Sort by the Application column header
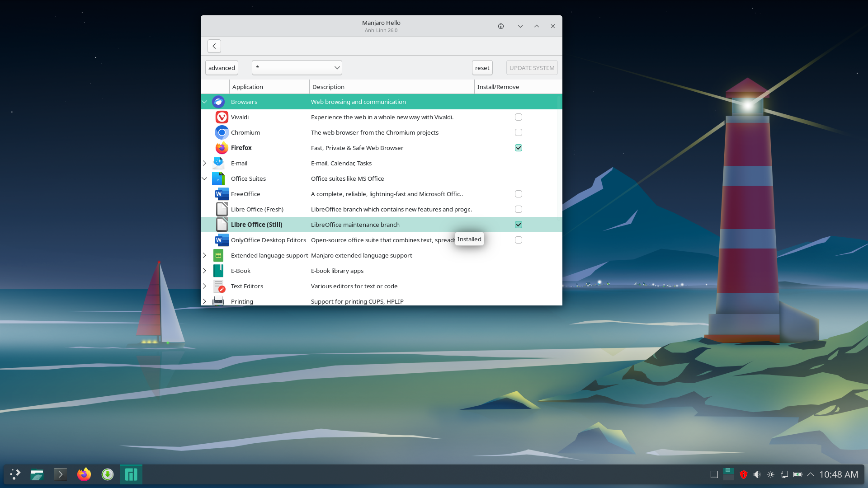Screen dimensions: 868x488 click(269, 87)
